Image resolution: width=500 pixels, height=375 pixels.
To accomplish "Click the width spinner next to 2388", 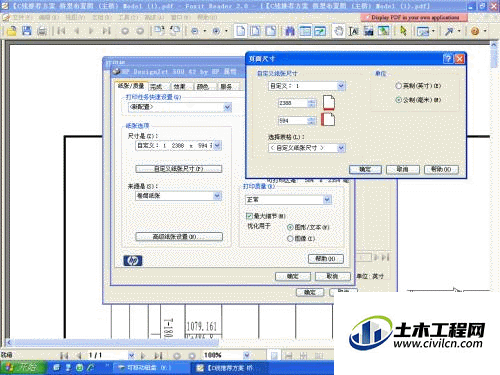I will (x=312, y=103).
